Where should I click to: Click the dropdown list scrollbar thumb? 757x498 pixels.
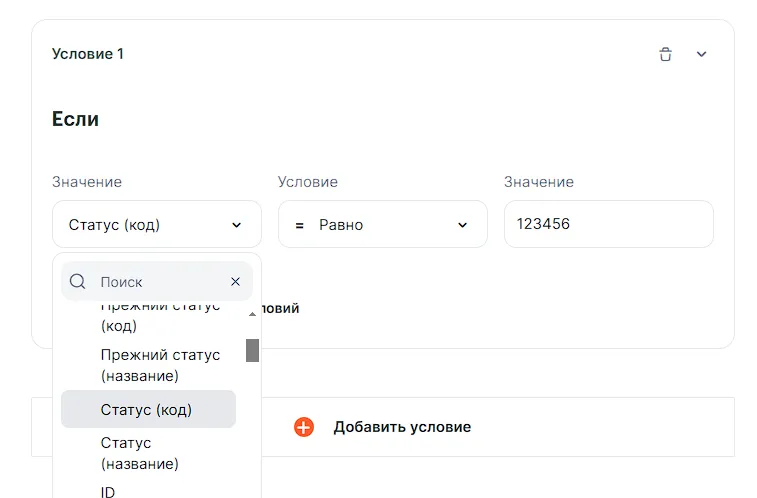pyautogui.click(x=252, y=350)
